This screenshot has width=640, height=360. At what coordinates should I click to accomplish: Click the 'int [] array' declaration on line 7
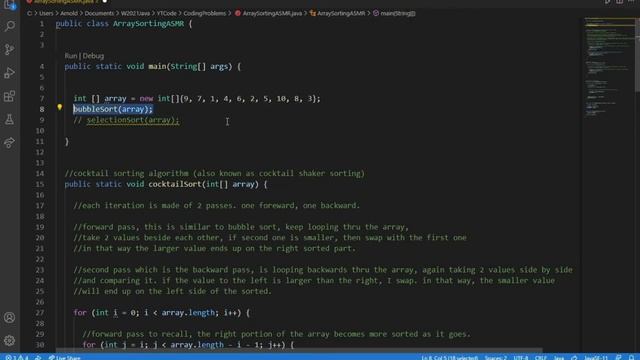[100, 98]
